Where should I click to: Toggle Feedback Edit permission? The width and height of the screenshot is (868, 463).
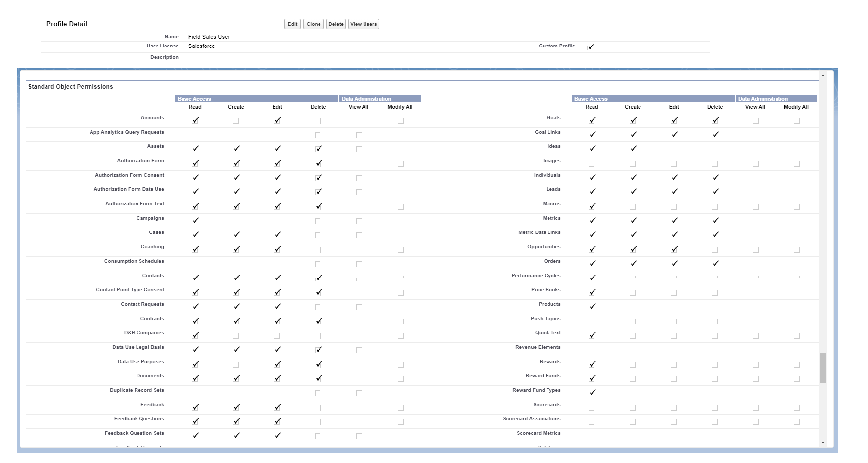pyautogui.click(x=278, y=407)
